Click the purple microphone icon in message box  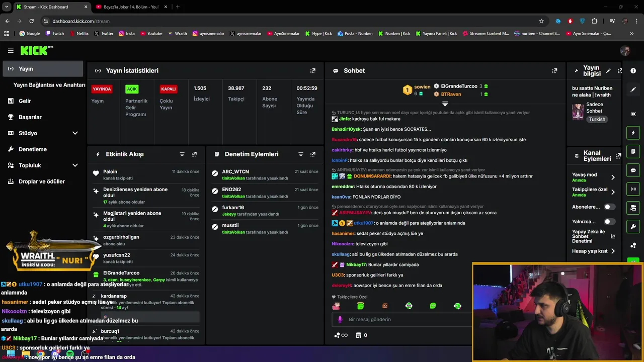click(340, 319)
